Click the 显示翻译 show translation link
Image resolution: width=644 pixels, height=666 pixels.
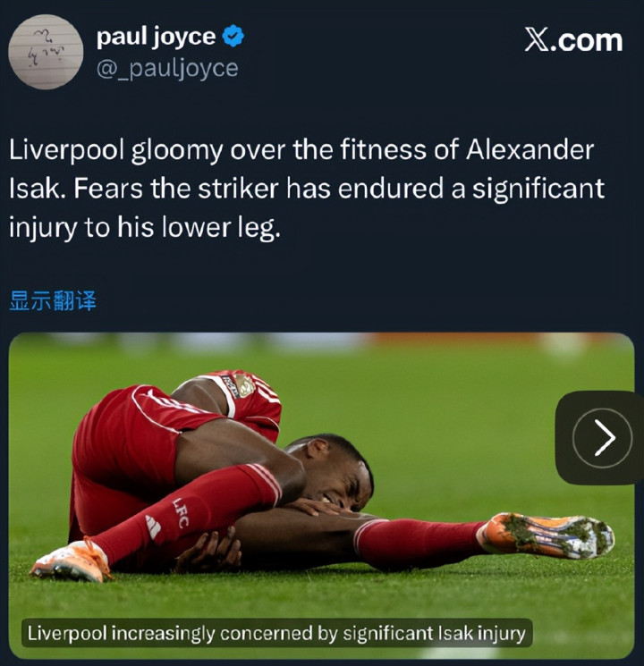coord(53,301)
